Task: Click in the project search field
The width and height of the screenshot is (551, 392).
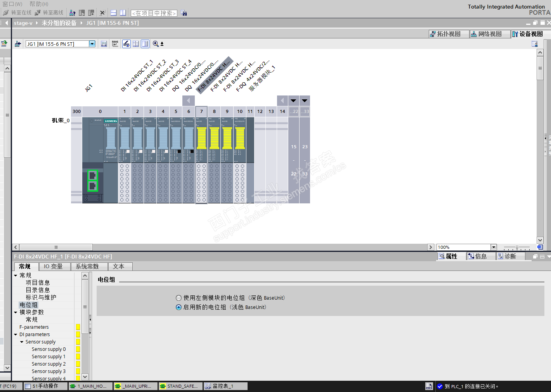Action: pyautogui.click(x=154, y=13)
